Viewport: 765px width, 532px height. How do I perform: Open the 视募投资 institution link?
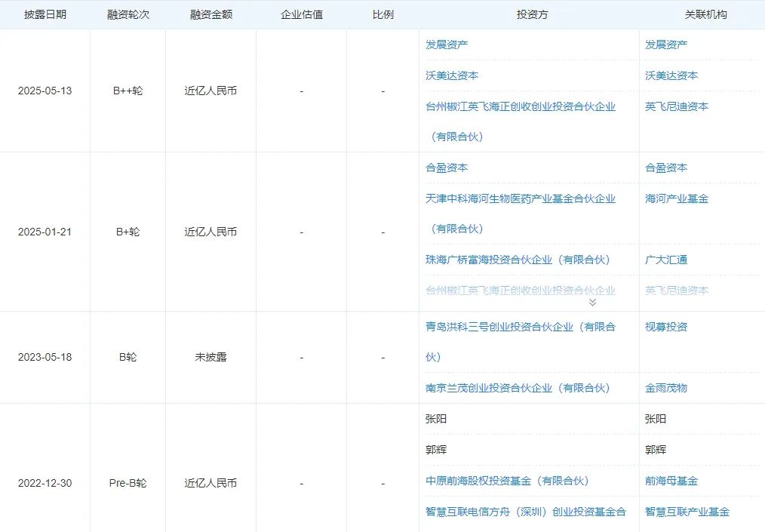666,327
